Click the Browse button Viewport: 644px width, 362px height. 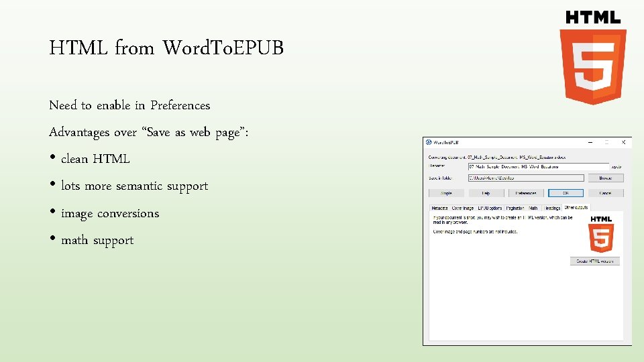(606, 178)
